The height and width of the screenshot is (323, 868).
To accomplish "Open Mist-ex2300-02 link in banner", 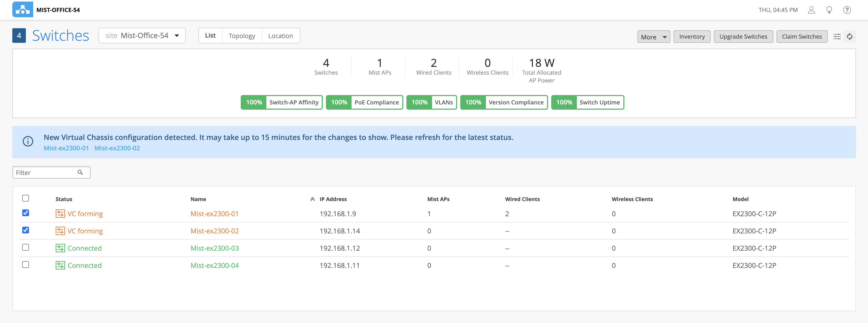I will [117, 148].
